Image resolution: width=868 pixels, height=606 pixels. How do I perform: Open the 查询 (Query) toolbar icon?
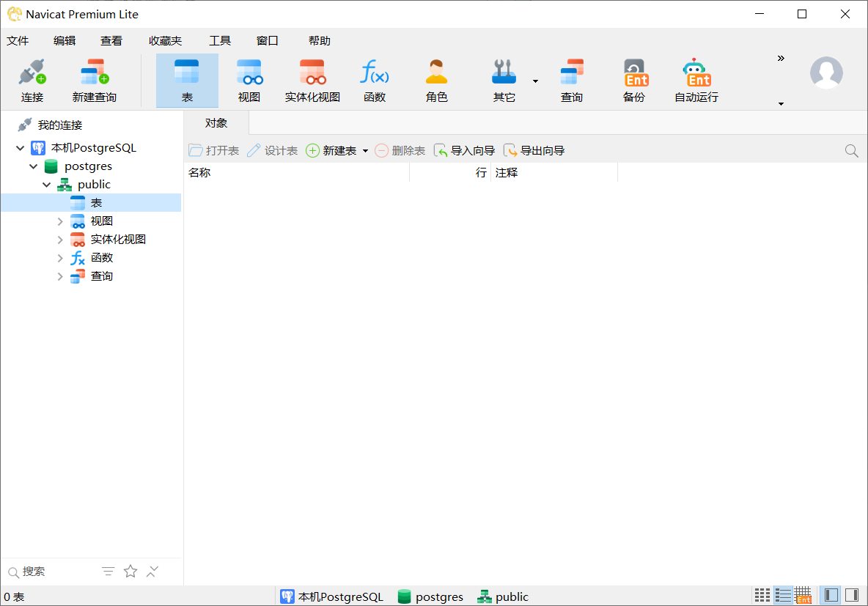[571, 81]
